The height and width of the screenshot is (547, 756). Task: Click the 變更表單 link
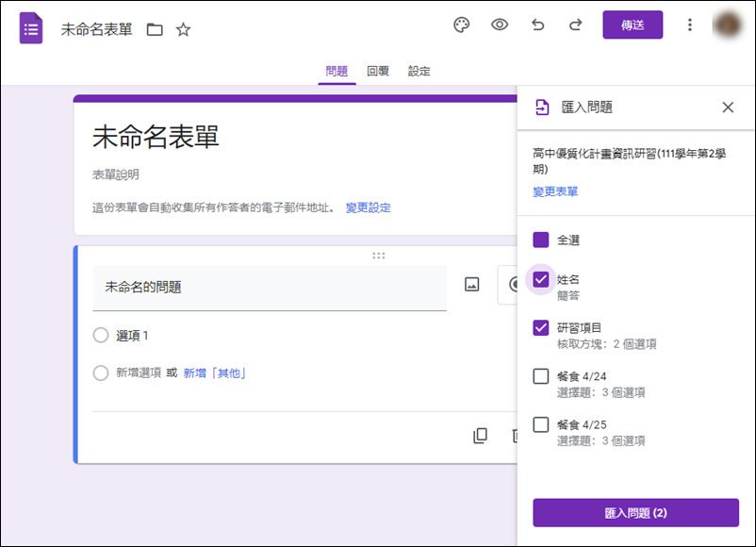pos(554,191)
